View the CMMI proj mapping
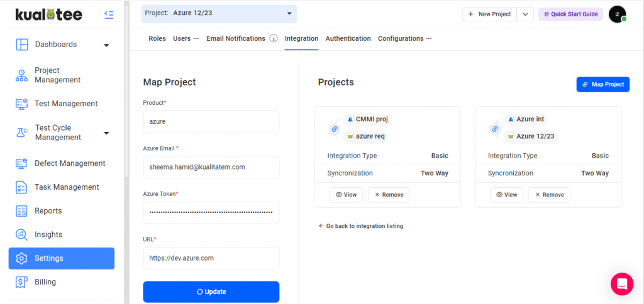 click(x=347, y=195)
